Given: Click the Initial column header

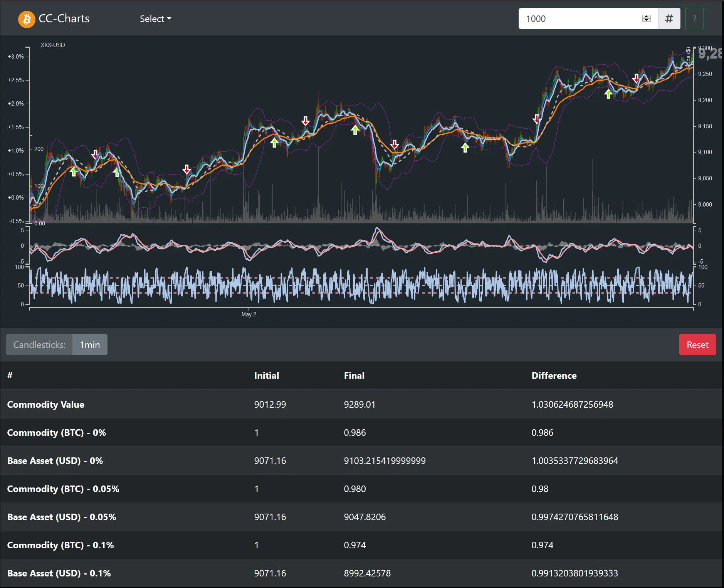Looking at the screenshot, I should click(266, 376).
